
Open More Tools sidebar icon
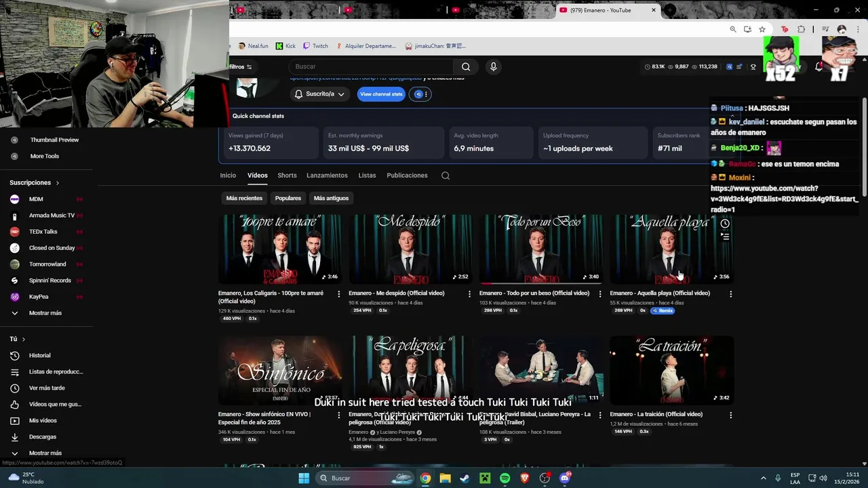[x=14, y=156]
